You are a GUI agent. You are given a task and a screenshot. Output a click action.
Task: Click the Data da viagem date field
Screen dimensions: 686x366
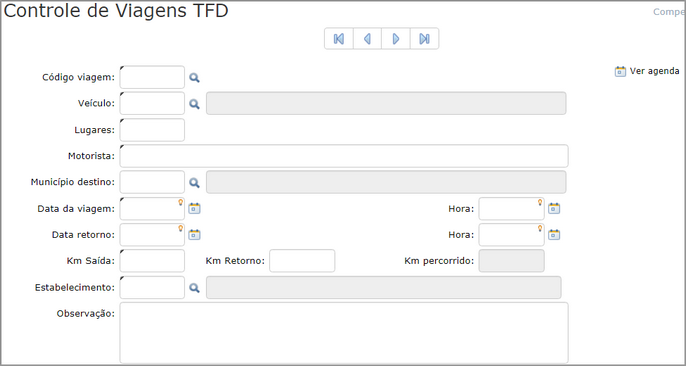click(152, 209)
